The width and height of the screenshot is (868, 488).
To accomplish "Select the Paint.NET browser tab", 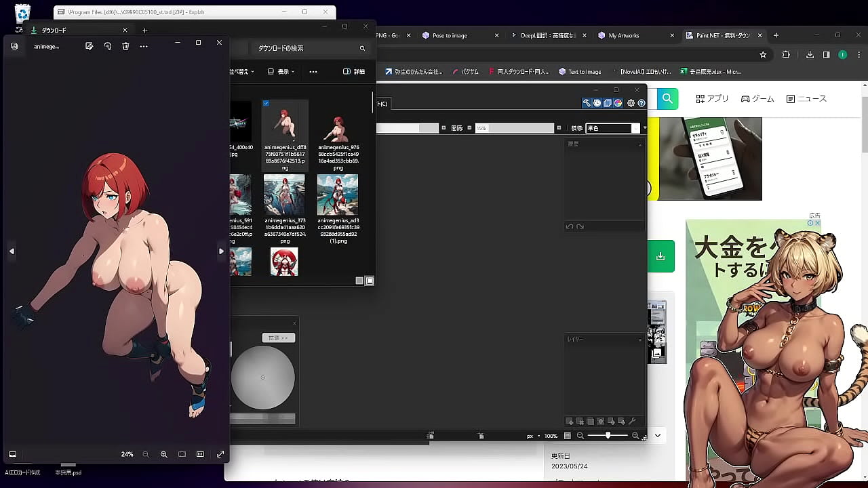I will coord(724,35).
